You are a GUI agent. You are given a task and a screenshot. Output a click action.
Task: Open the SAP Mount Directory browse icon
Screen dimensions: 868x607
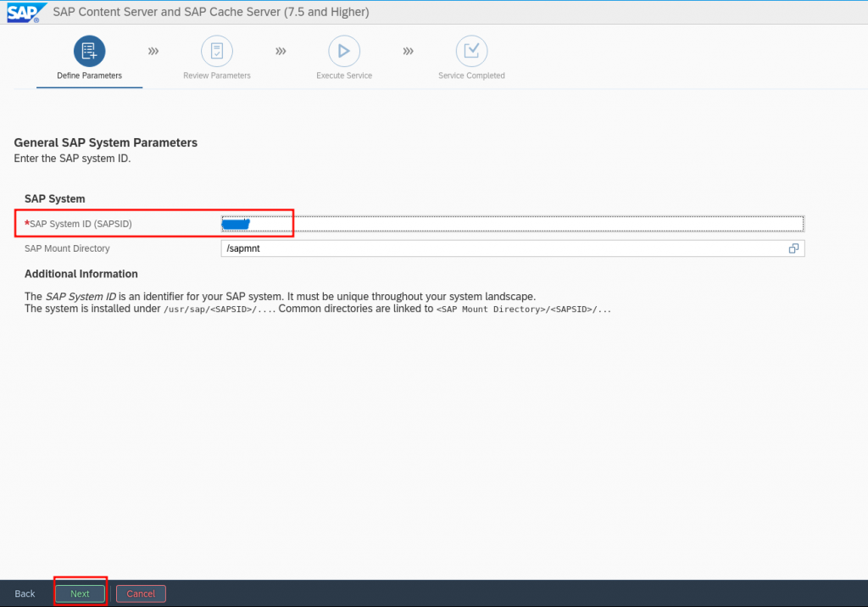pos(793,248)
